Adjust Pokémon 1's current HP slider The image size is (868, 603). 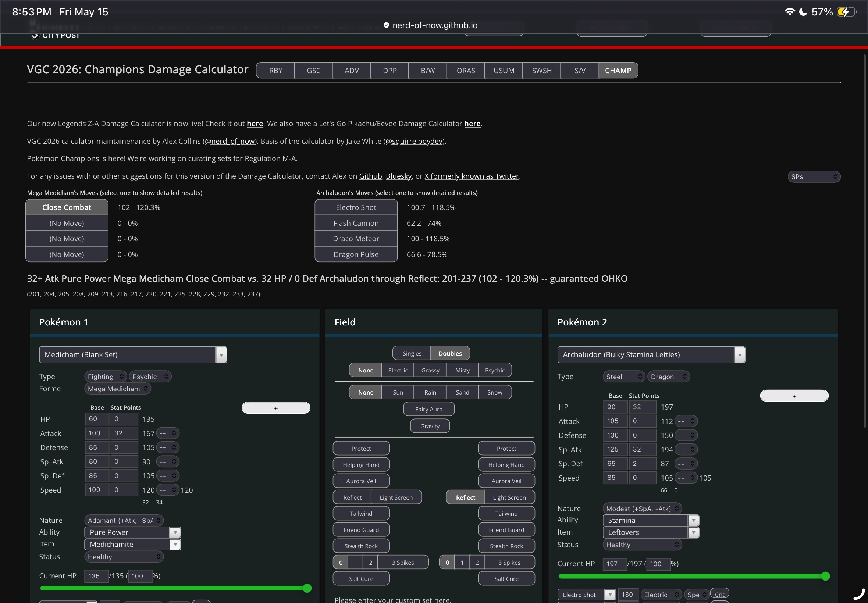pos(176,588)
